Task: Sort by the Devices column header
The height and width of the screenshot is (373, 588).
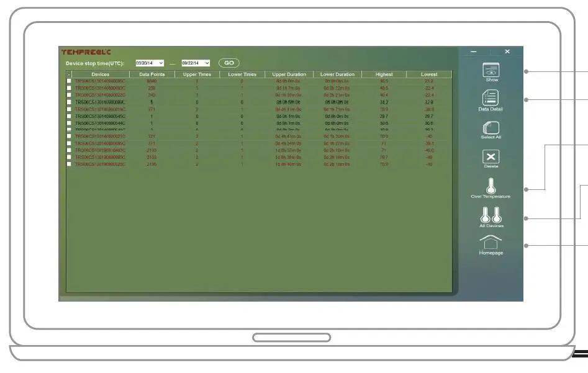Action: tap(101, 74)
